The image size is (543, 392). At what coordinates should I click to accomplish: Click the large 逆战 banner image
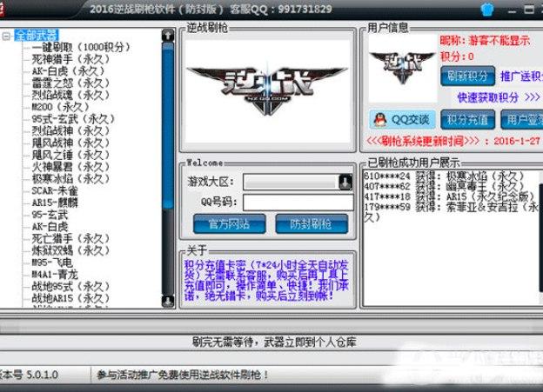click(x=267, y=90)
